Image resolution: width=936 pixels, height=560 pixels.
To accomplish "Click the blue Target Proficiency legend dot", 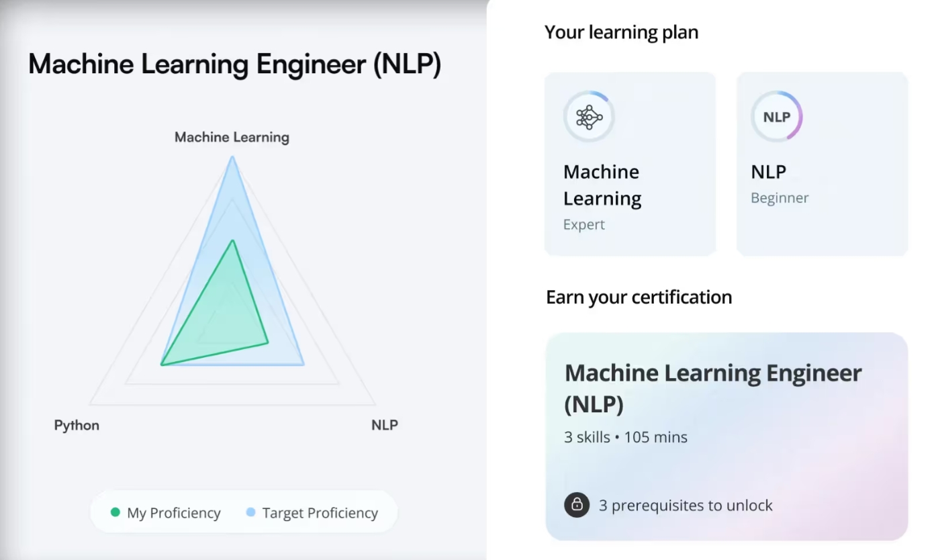I will [x=250, y=513].
